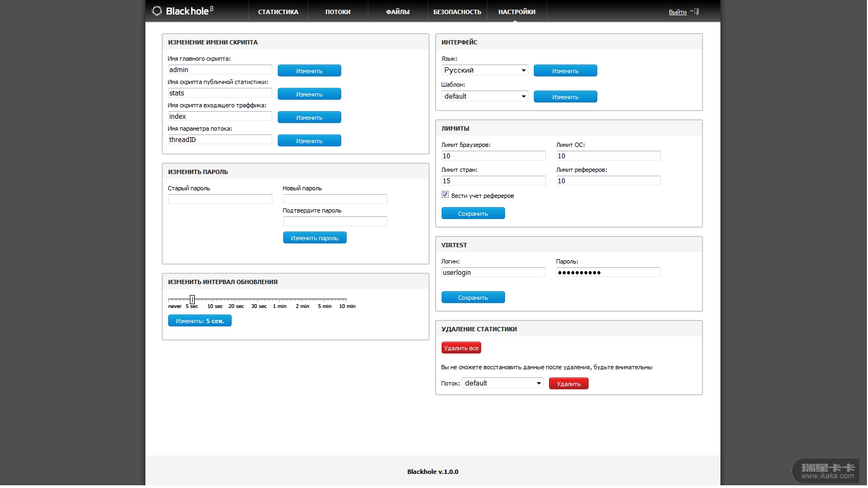The height and width of the screenshot is (488, 868).
Task: Click the logout door icon
Action: coord(695,11)
